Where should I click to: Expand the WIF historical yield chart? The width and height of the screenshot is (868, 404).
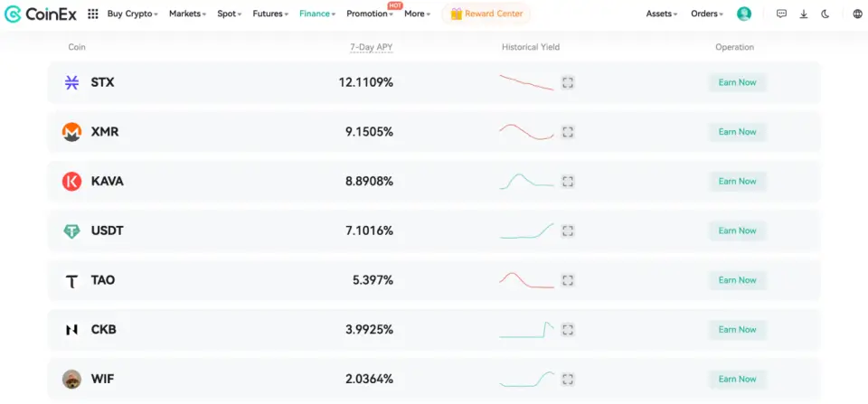(568, 380)
